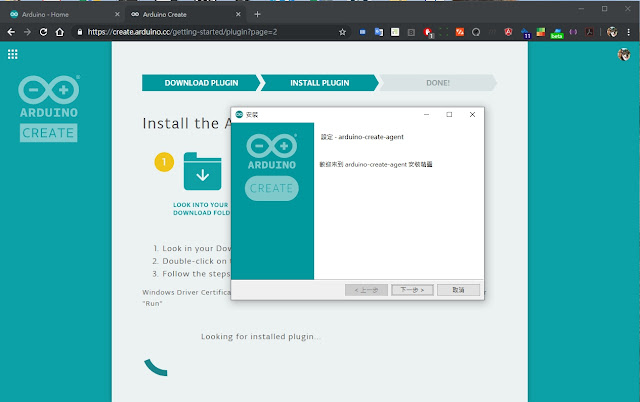Click the disabled previous-step button in the installer
Screen dimensions: 640x402
click(x=366, y=290)
